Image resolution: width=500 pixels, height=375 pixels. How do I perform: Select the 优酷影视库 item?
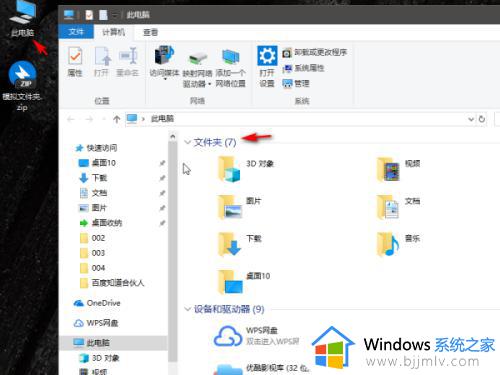pos(262,368)
